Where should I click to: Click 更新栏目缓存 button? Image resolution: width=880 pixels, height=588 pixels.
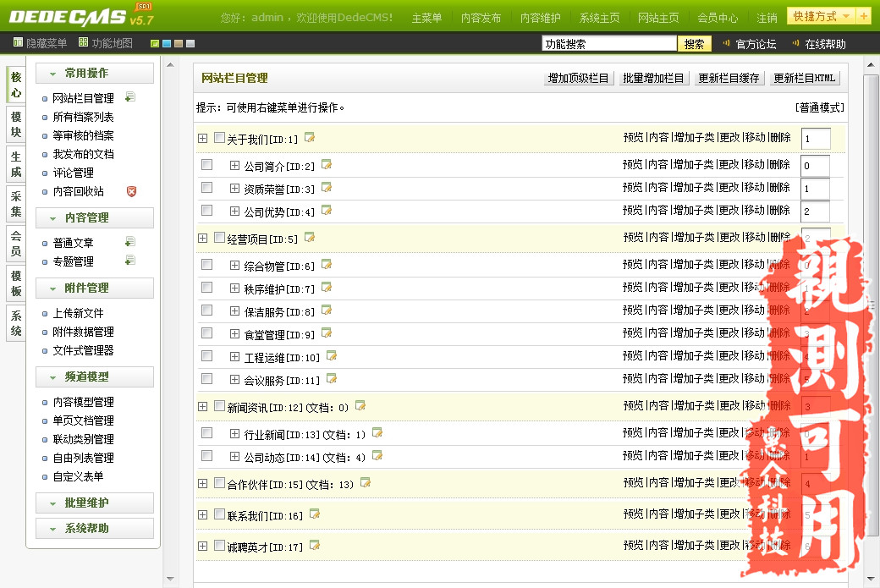[729, 78]
